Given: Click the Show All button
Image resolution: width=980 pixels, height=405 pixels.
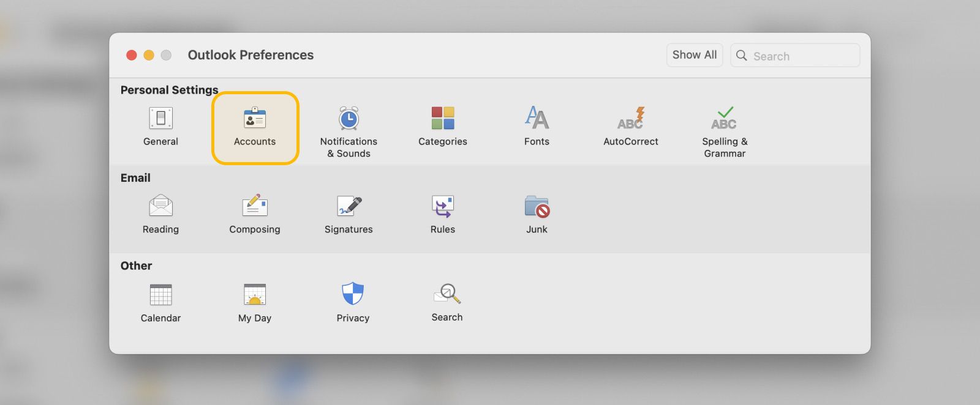Looking at the screenshot, I should tap(695, 55).
